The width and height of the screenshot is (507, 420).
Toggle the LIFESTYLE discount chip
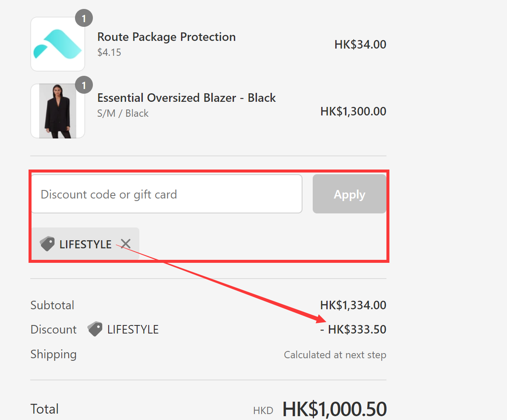click(x=85, y=244)
